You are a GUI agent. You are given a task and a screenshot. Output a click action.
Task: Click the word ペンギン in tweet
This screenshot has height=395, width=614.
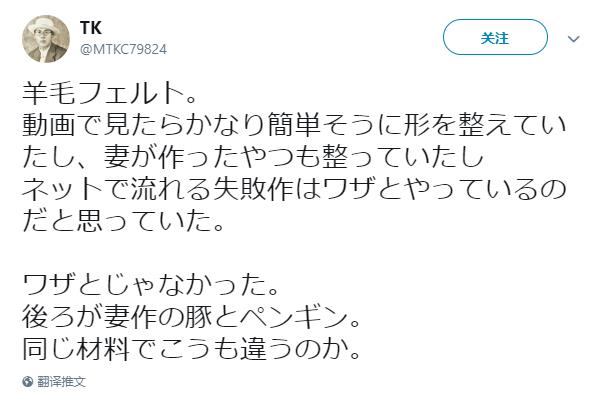[x=294, y=317]
